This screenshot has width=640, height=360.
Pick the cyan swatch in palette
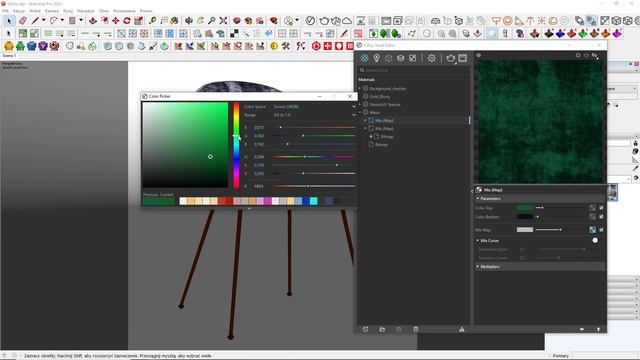point(313,201)
